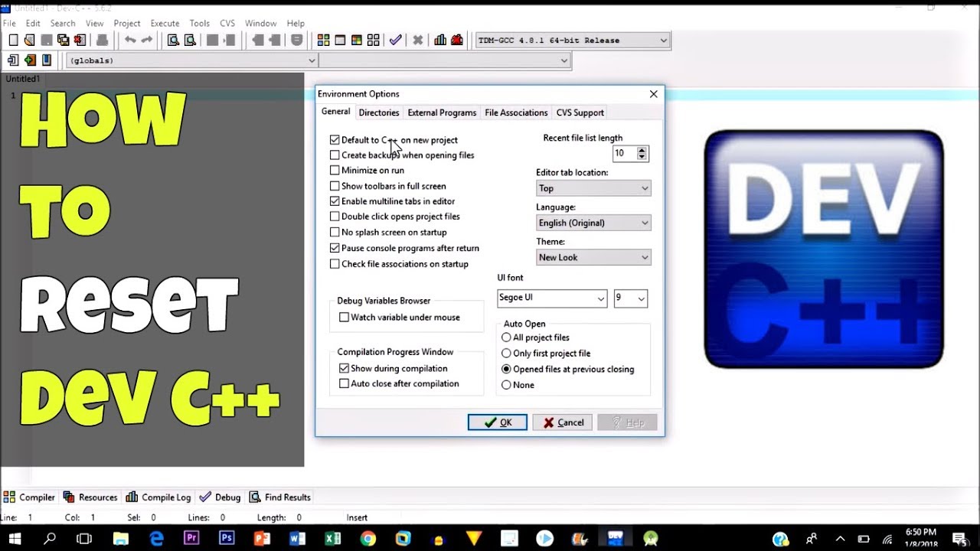Click the Insert snippet icon in second toolbar row
This screenshot has height=551, width=980.
click(x=13, y=60)
